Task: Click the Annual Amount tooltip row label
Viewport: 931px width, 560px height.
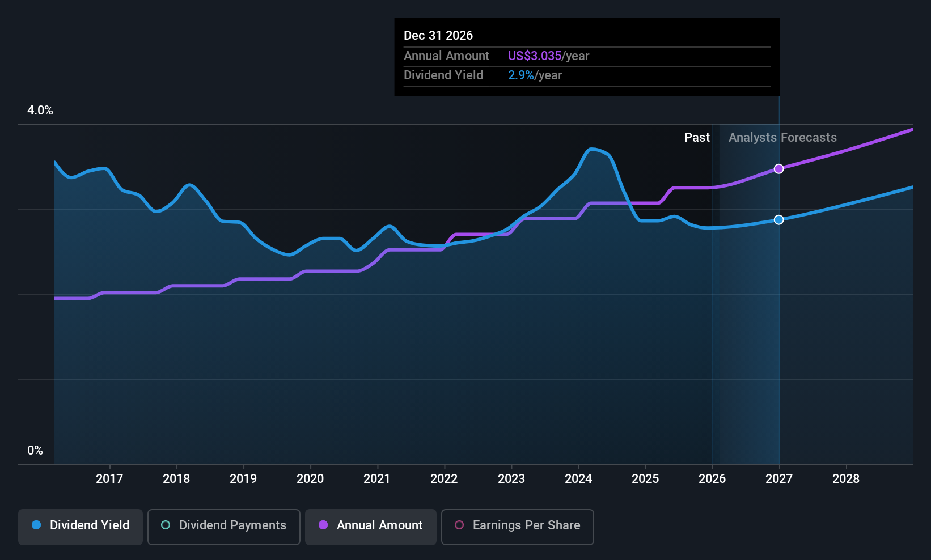Action: click(x=446, y=56)
